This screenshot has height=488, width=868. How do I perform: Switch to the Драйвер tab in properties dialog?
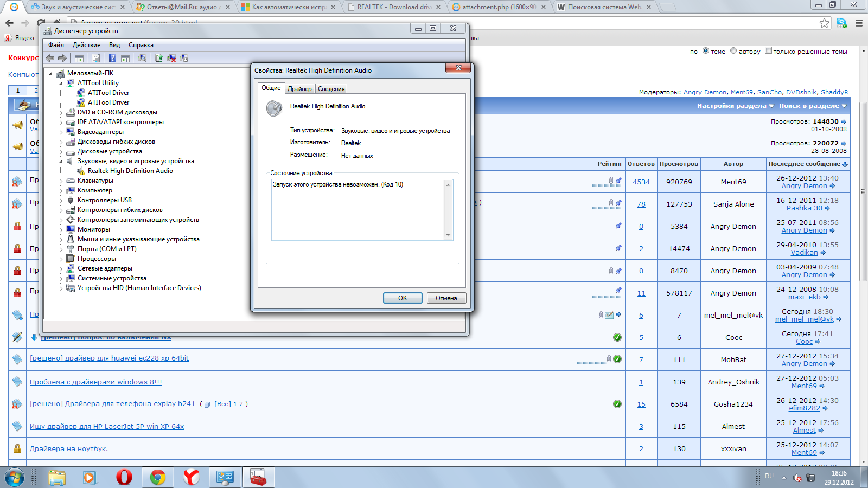[x=299, y=89]
